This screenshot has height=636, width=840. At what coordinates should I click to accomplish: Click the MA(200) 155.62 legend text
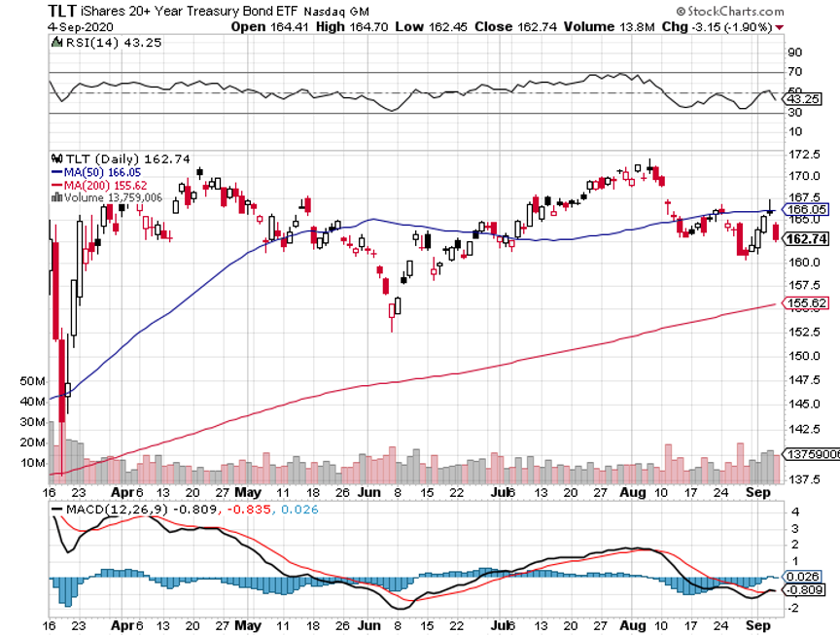point(106,186)
